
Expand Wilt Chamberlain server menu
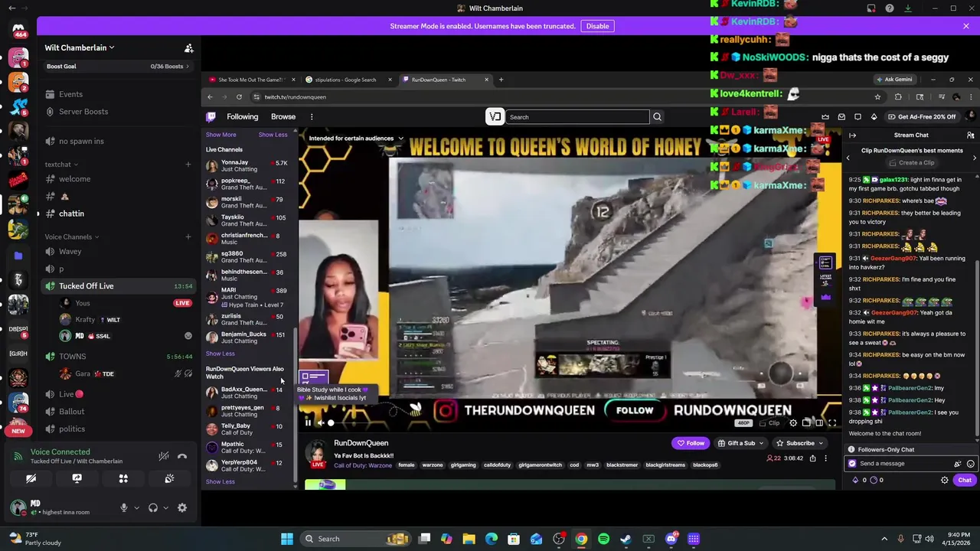click(x=80, y=47)
